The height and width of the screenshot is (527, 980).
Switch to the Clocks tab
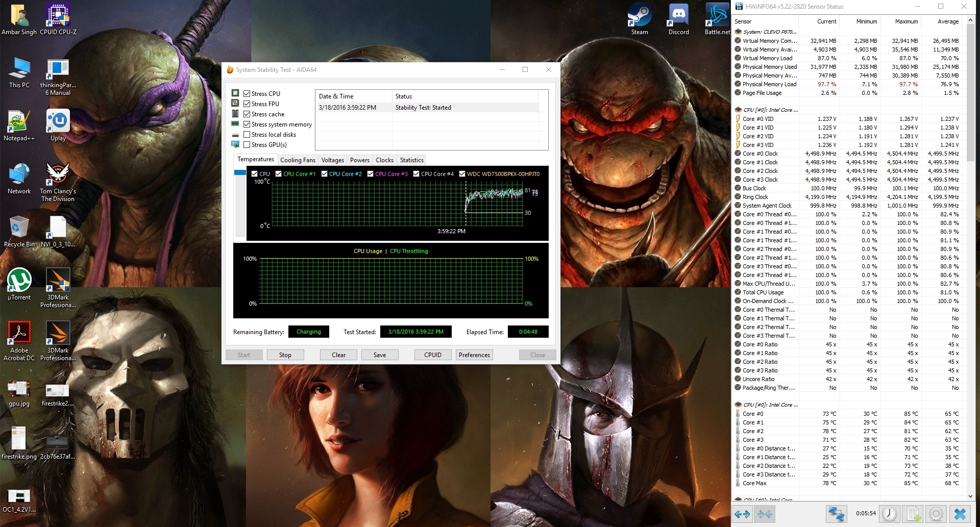pyautogui.click(x=385, y=160)
